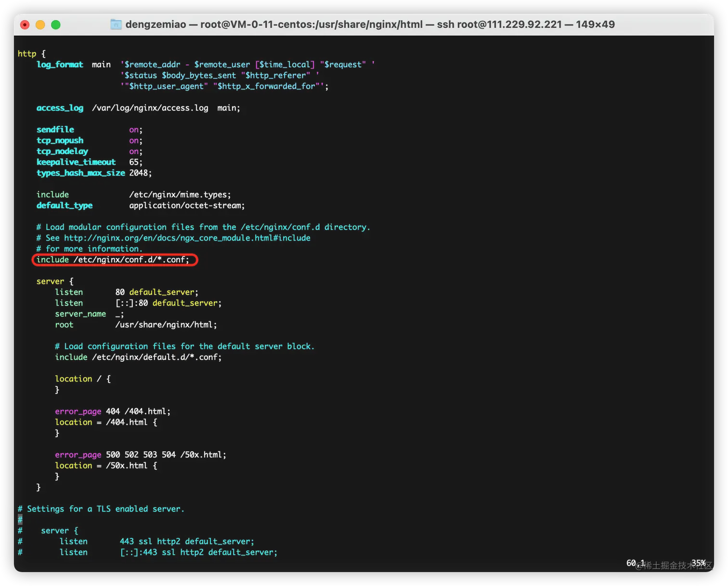Click the "$body_bytes_sent" variable
This screenshot has width=728, height=586.
[199, 76]
